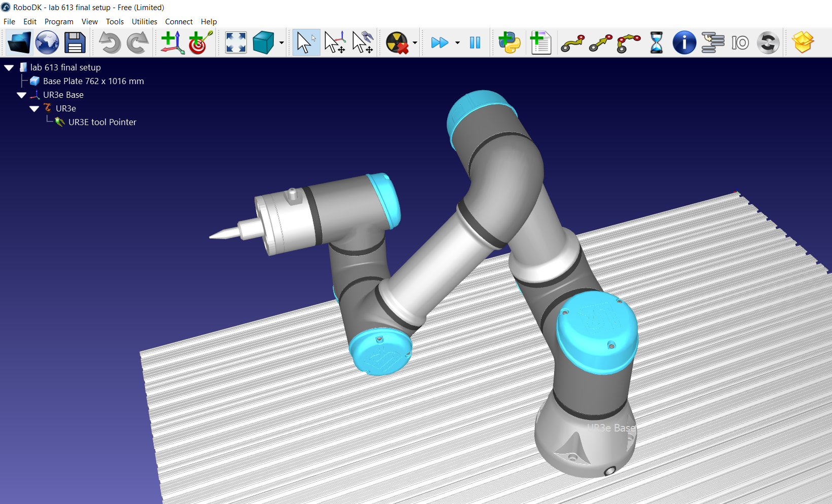Select the UR3e Base reference frame item

(x=63, y=95)
